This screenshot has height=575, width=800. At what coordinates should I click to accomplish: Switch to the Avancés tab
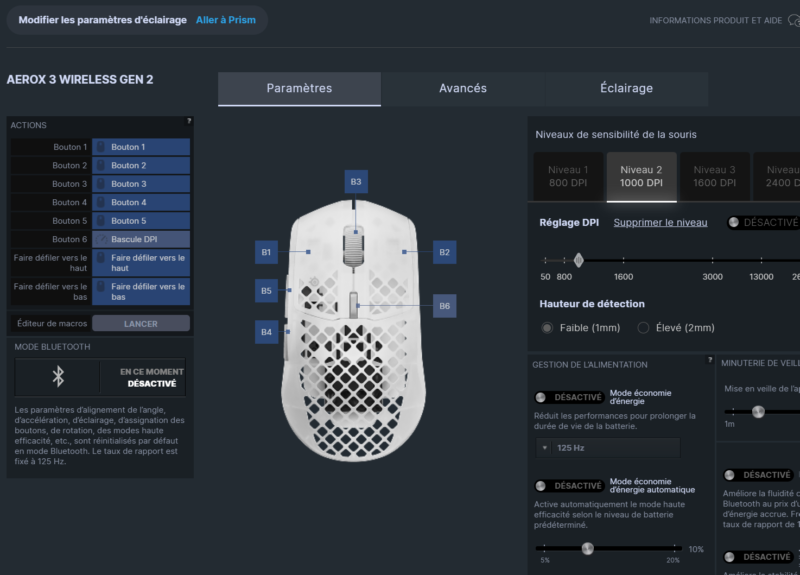(x=463, y=88)
